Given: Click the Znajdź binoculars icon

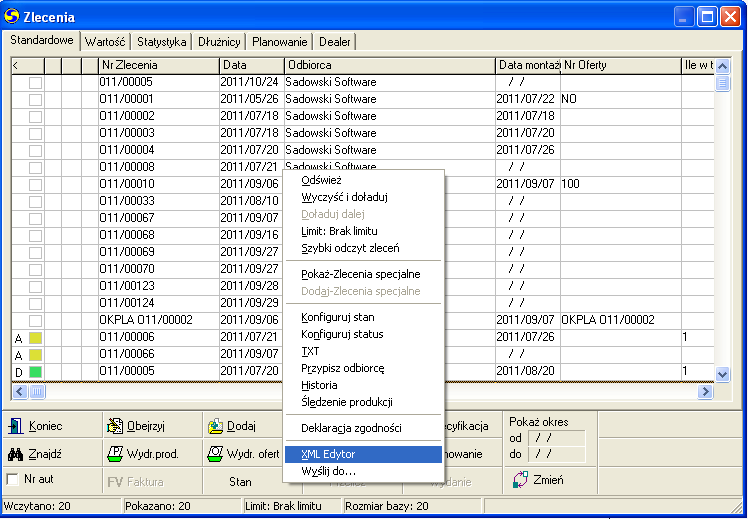Looking at the screenshot, I should coord(15,454).
